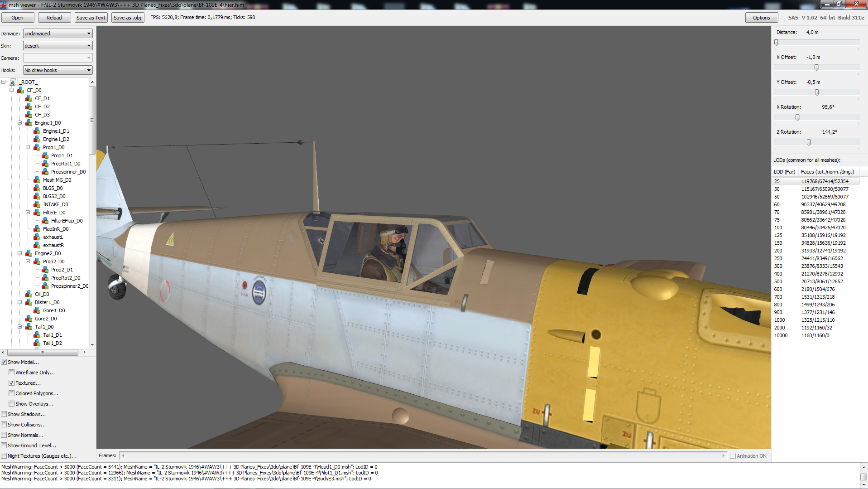Click the X Rotation slider handle
The width and height of the screenshot is (868, 489).
797,117
